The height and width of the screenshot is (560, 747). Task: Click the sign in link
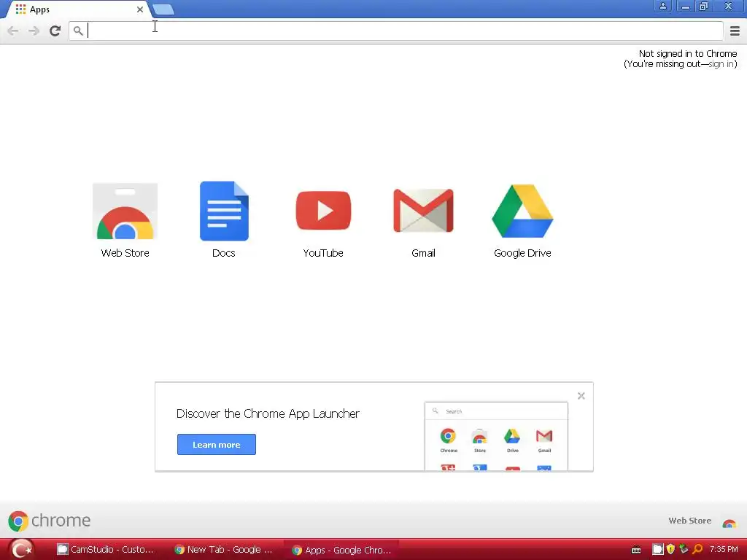pos(721,64)
